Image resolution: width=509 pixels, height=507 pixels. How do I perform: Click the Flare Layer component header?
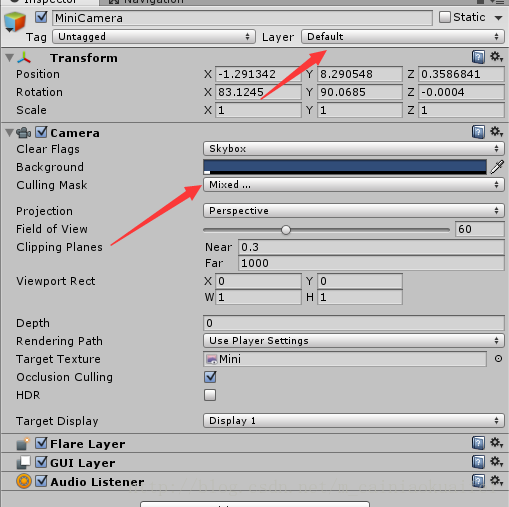point(254,443)
